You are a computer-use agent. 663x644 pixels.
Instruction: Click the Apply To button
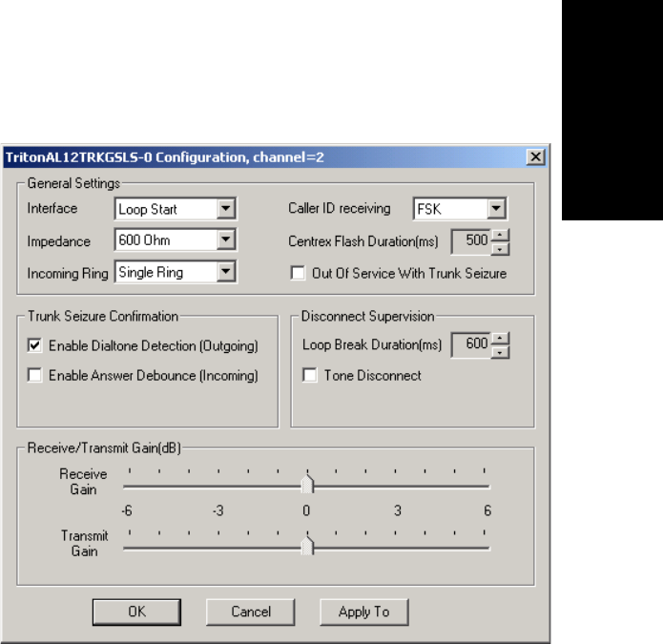pyautogui.click(x=364, y=612)
